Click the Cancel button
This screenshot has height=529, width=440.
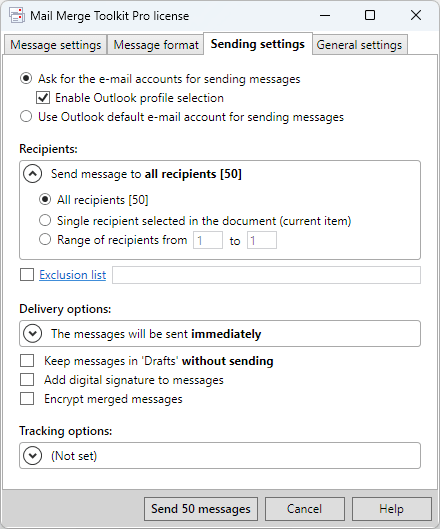305,509
